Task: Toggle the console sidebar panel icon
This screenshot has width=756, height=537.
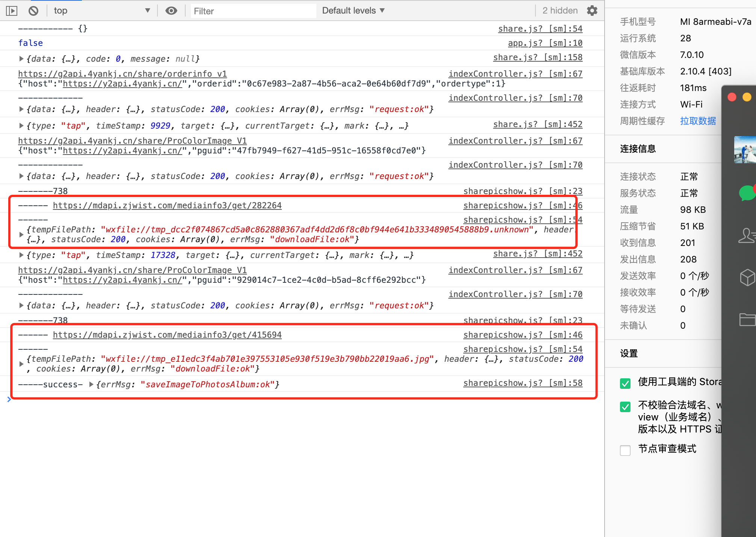Action: pyautogui.click(x=12, y=11)
